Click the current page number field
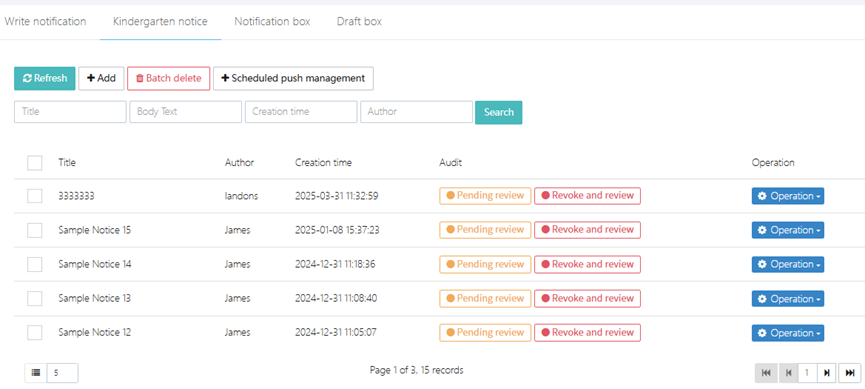Viewport: 865px width, 389px height. (x=807, y=373)
